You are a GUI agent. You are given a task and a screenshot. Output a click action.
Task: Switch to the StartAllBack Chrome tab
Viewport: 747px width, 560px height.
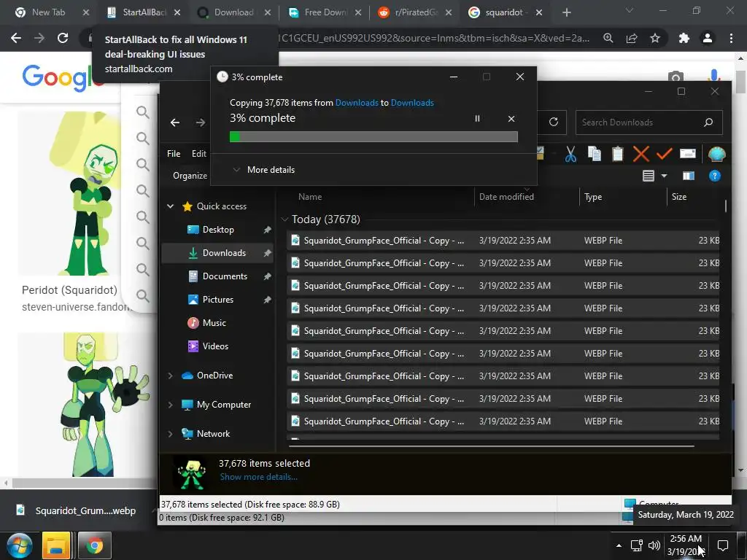pos(144,12)
